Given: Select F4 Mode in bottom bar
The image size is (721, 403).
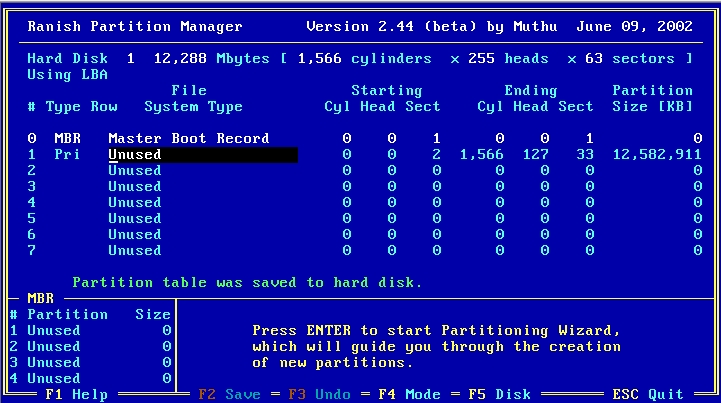Looking at the screenshot, I should point(410,394).
